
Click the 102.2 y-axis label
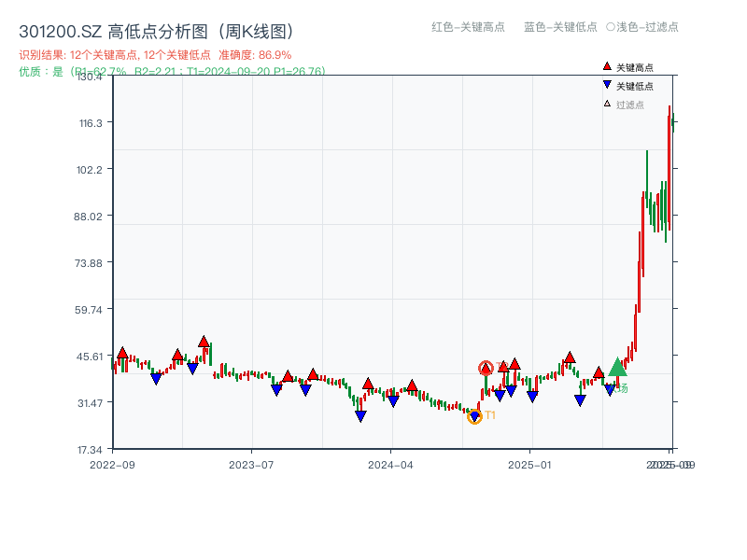tap(90, 170)
